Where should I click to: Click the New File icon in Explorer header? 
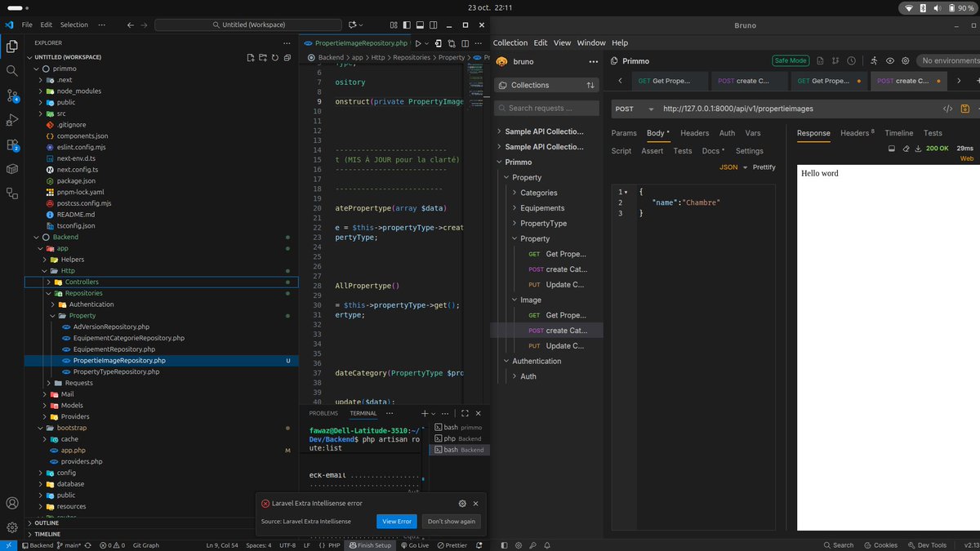251,58
